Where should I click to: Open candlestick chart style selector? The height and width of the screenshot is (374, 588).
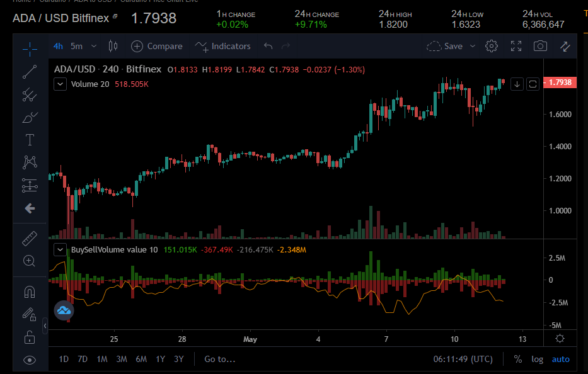coord(113,46)
